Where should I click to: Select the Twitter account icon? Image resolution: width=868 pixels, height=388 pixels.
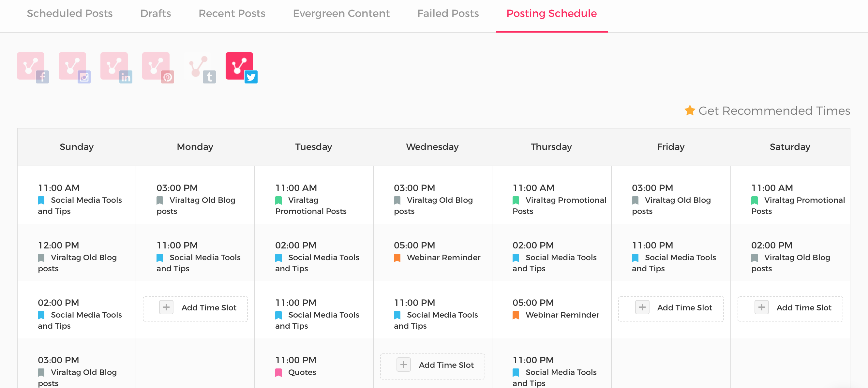point(241,67)
